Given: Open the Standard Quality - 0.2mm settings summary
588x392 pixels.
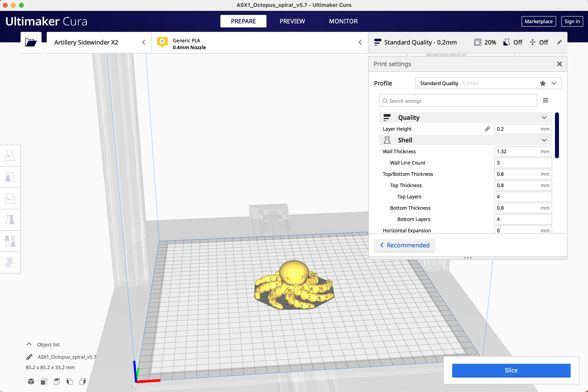Looking at the screenshot, I should pos(468,42).
